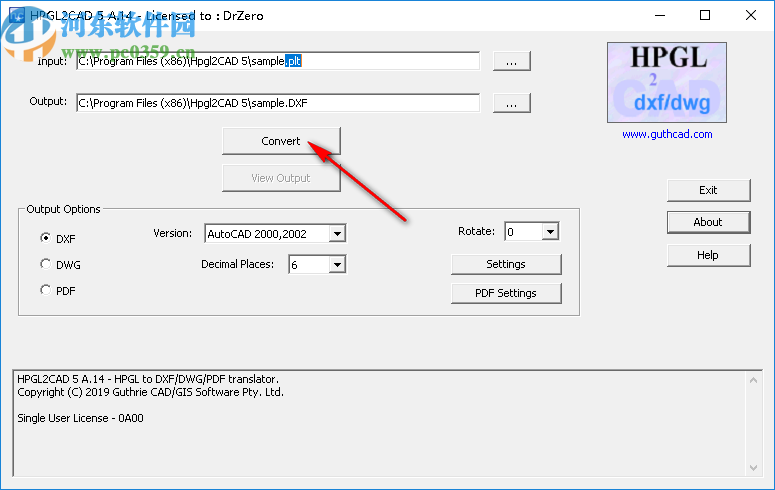Open the Help documentation
Screen dimensions: 775x490
708,255
